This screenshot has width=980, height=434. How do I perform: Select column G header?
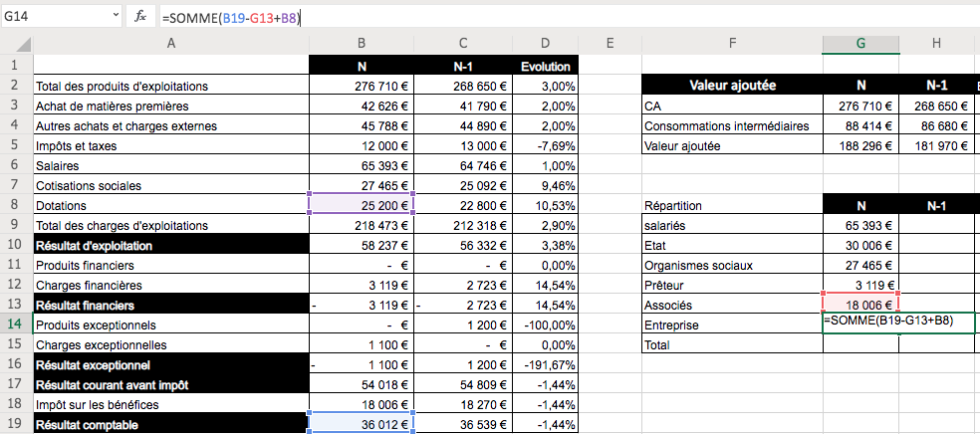pyautogui.click(x=860, y=43)
